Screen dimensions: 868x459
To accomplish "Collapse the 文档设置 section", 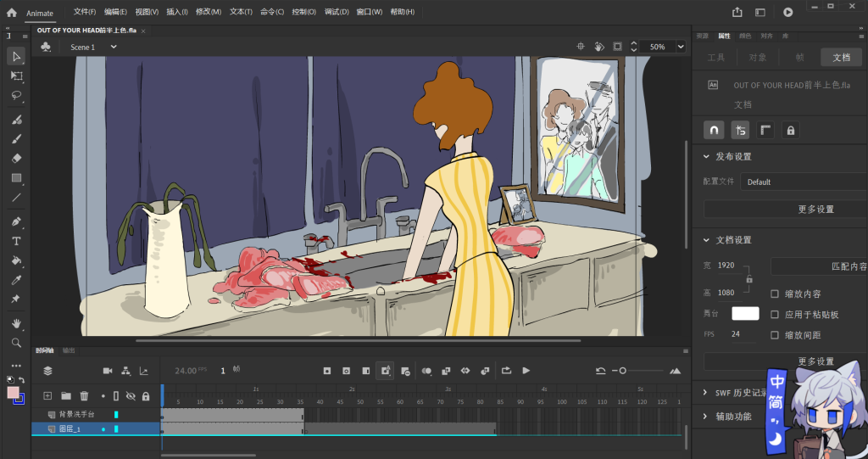I will (x=706, y=240).
